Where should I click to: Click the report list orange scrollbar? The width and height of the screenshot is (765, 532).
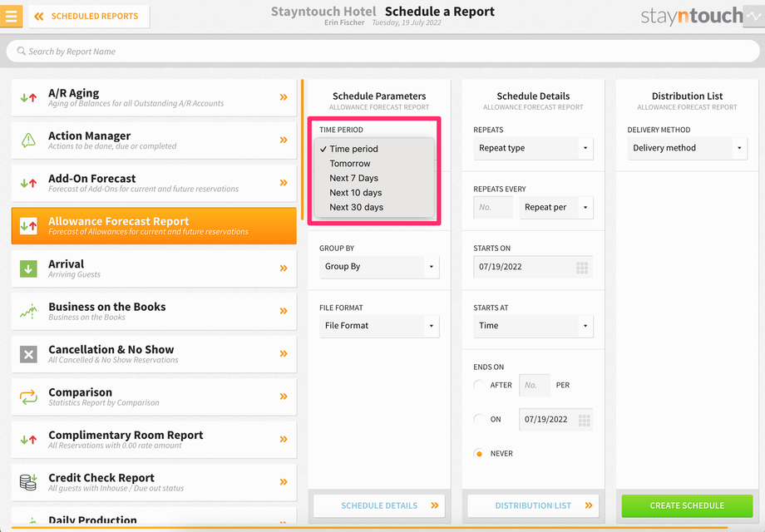(x=303, y=150)
